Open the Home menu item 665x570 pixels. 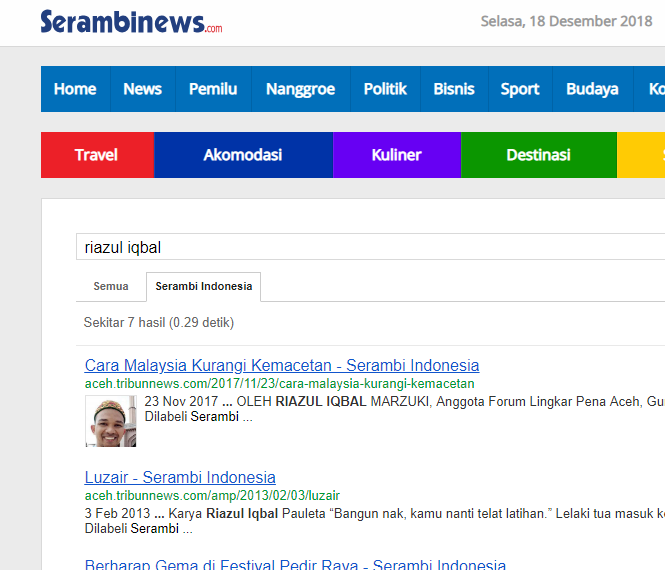(75, 89)
